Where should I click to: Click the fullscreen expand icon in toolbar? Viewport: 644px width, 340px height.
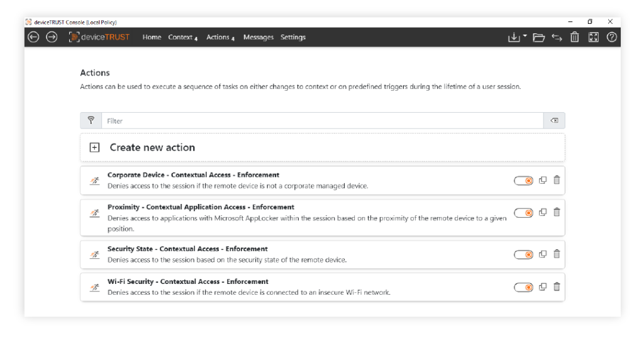593,37
